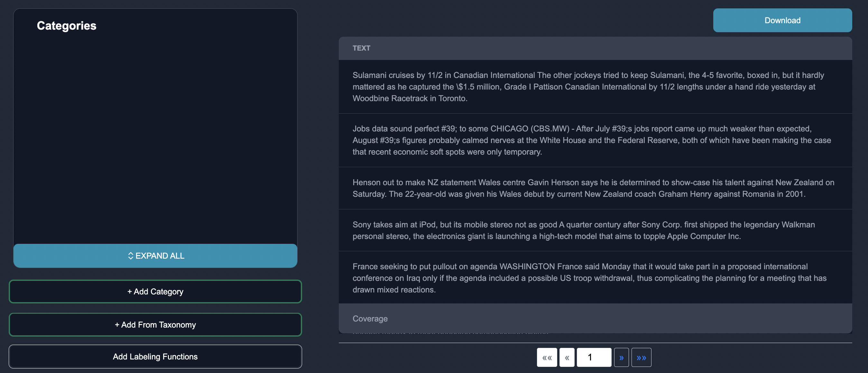This screenshot has height=373, width=868.
Task: Click the Download button
Action: pos(783,20)
